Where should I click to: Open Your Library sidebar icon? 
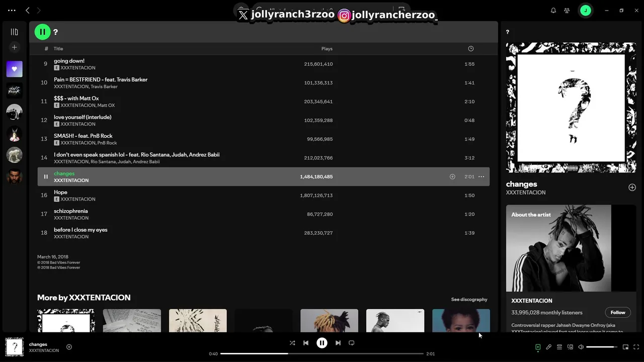click(x=14, y=32)
